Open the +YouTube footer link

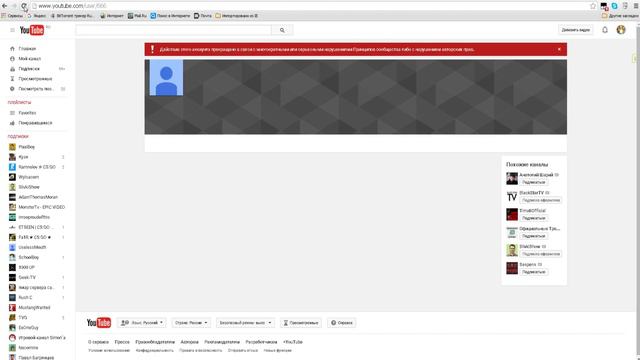tap(293, 342)
